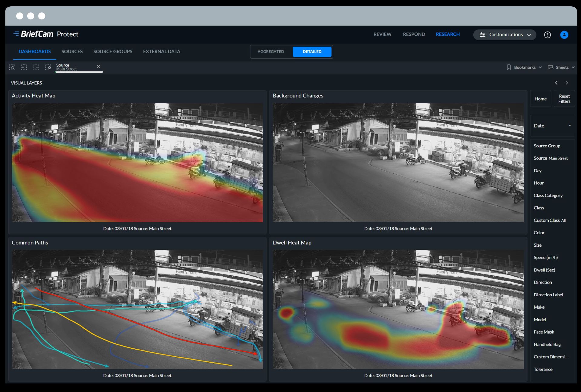Open the help question mark icon
Image resolution: width=581 pixels, height=392 pixels.
tap(547, 35)
